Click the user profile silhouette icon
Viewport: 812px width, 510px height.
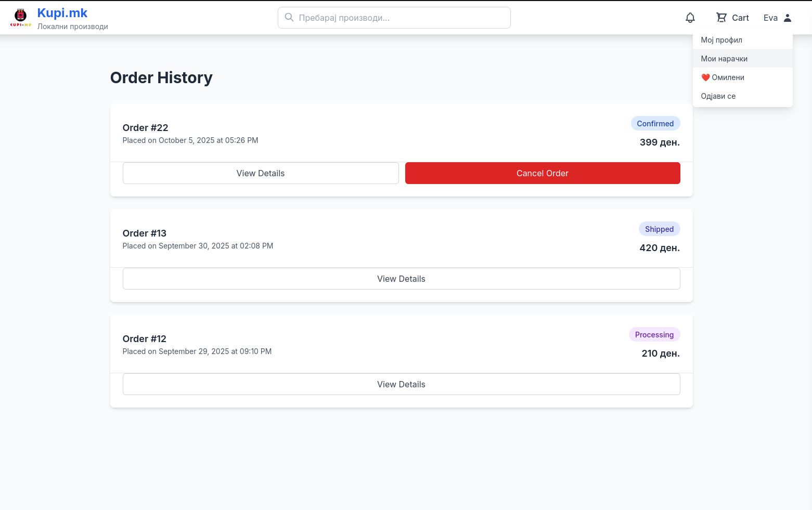pos(788,18)
